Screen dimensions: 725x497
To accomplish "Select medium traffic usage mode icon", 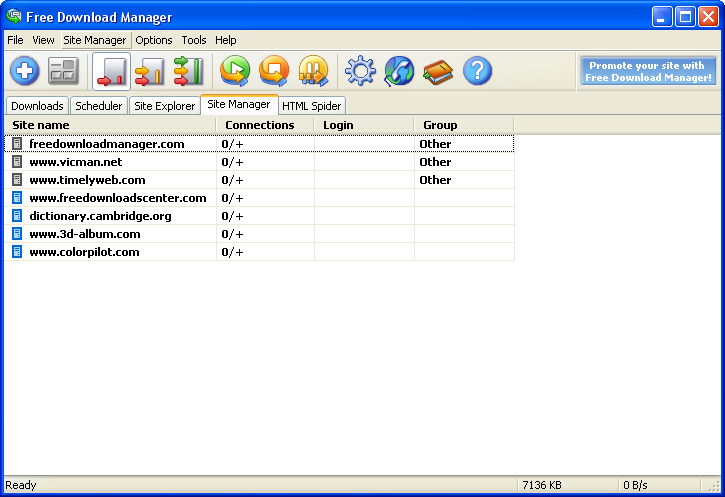I will [x=150, y=71].
